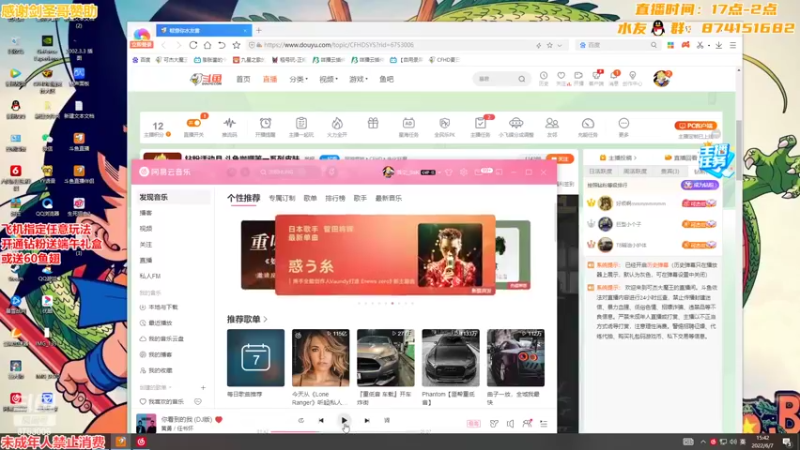Open the 更多 circle icon in Douyu toolbar
This screenshot has height=450, width=800.
(x=623, y=123)
